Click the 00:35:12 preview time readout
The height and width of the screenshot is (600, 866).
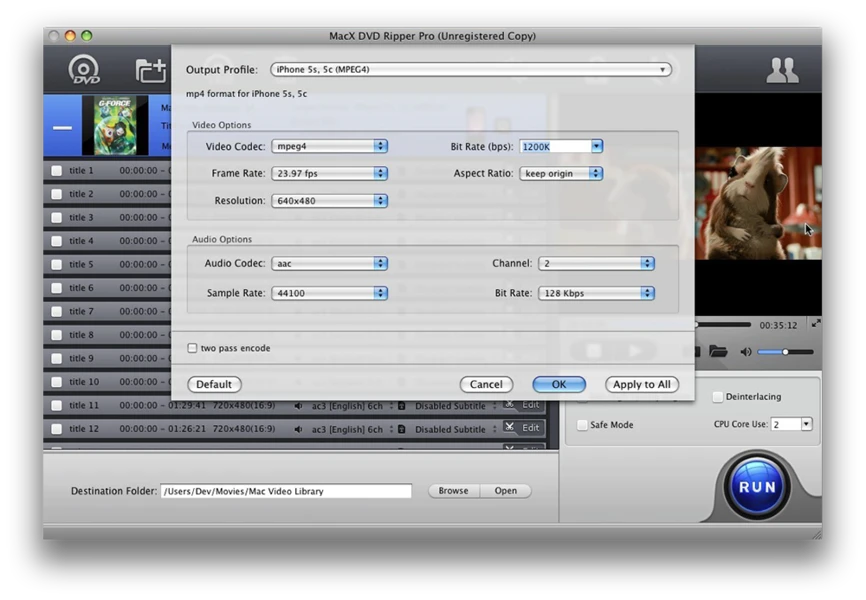pos(778,325)
